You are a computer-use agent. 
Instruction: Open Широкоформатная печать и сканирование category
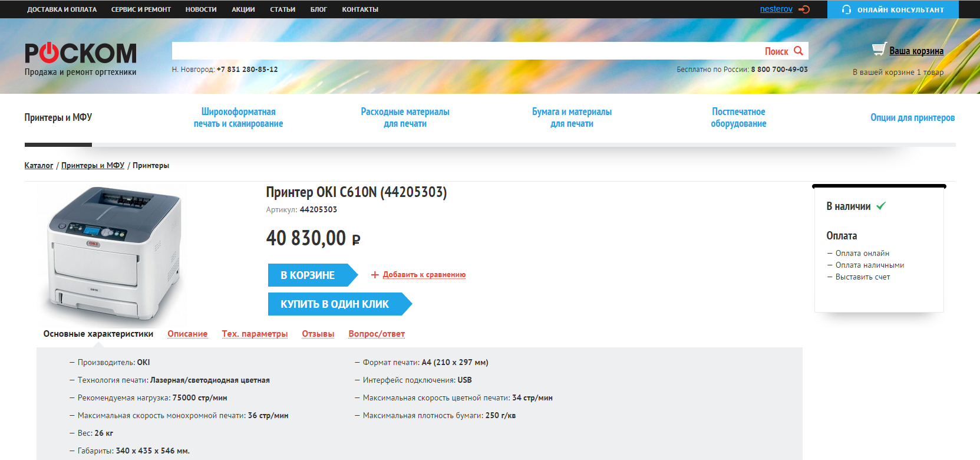pyautogui.click(x=239, y=117)
